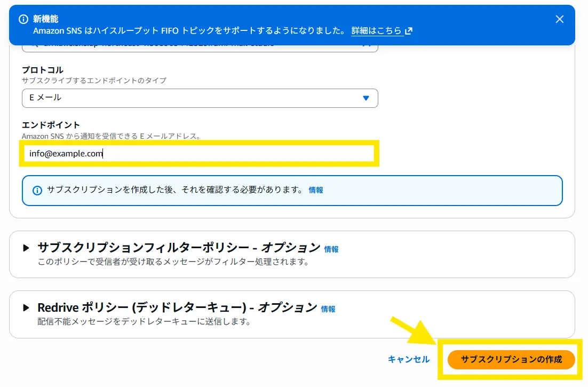
Task: Click the プロトコル field label
Action: point(42,70)
